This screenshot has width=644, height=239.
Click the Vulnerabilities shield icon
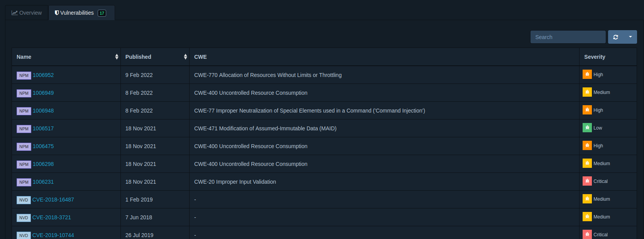tap(57, 13)
